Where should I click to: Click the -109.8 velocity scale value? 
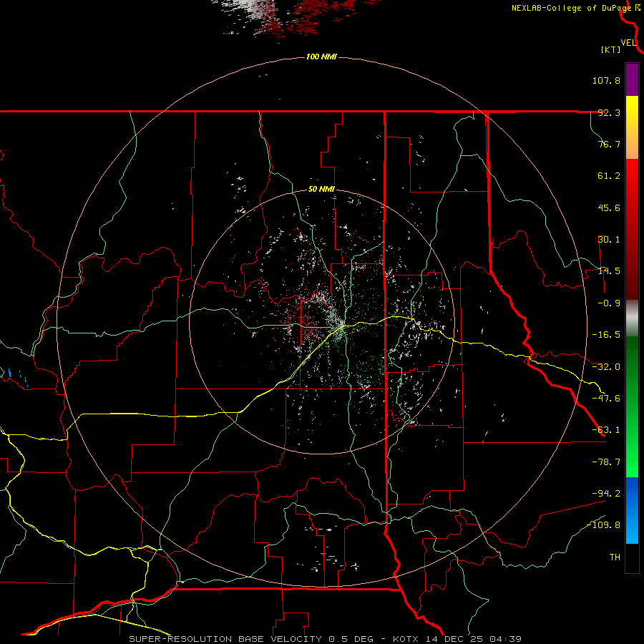coord(604,525)
